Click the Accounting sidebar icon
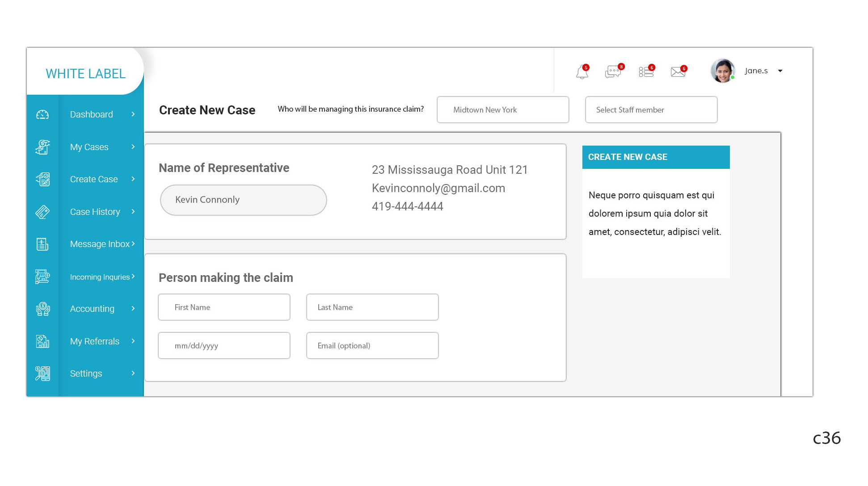 pos(42,309)
